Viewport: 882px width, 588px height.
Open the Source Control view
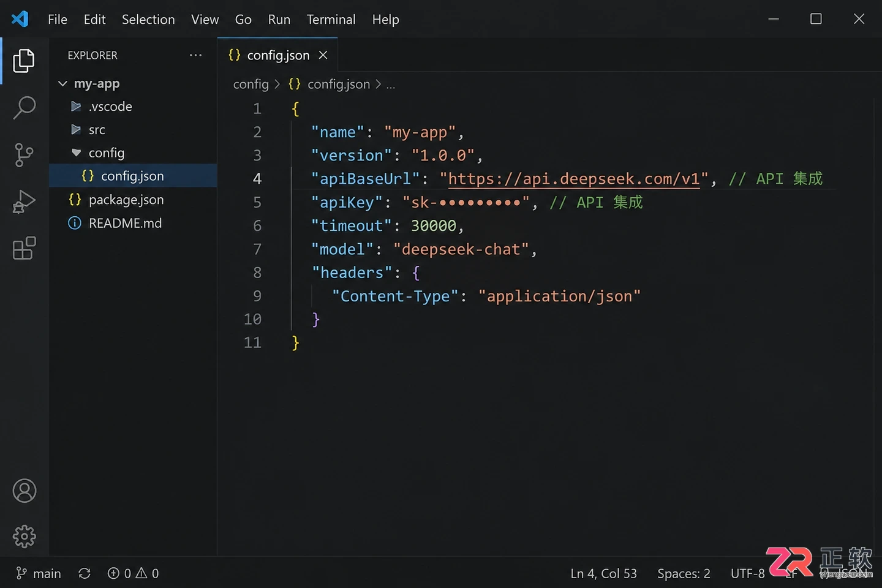(24, 155)
